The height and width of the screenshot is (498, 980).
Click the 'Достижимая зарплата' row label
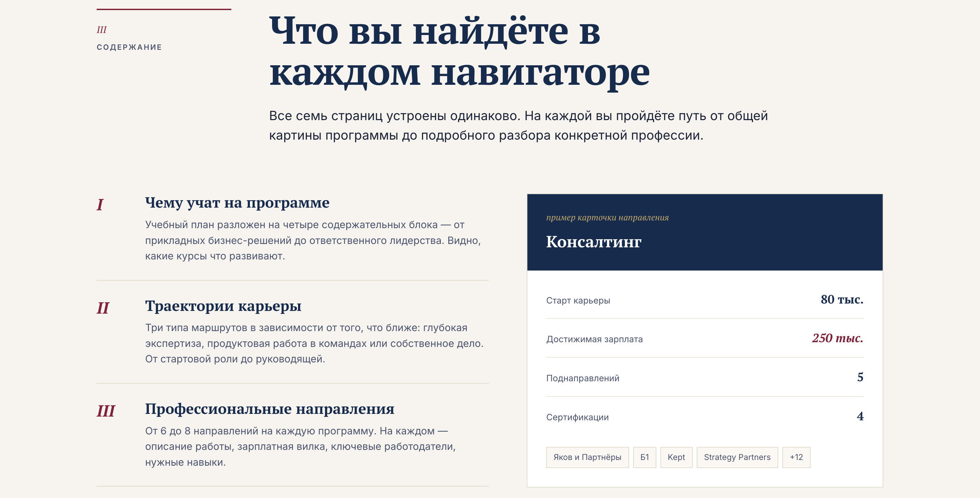coord(594,339)
